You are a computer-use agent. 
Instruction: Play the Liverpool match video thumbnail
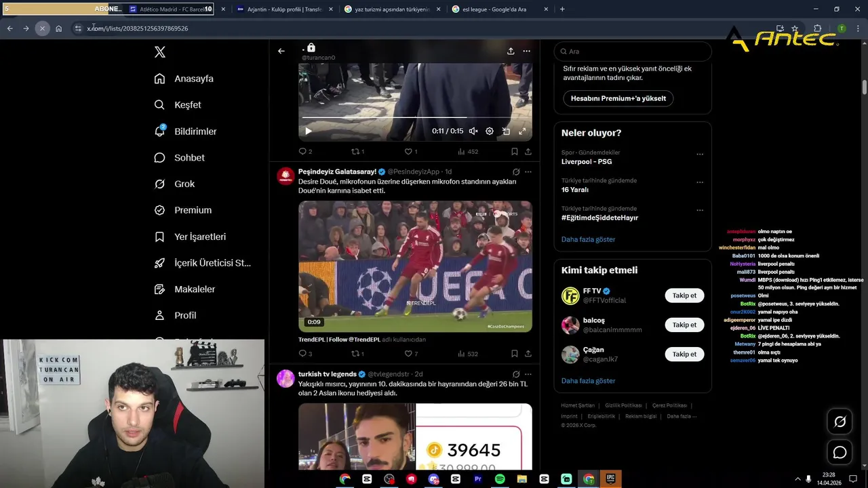415,266
